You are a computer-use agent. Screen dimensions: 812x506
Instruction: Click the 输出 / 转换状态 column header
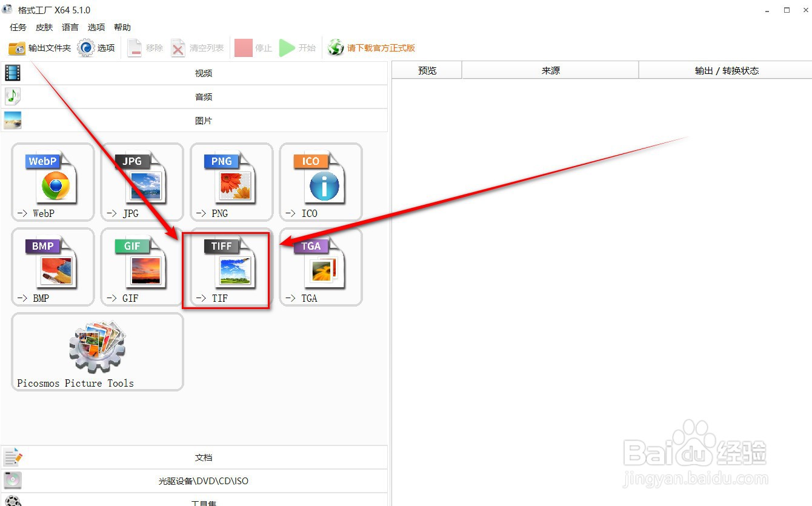coord(726,71)
